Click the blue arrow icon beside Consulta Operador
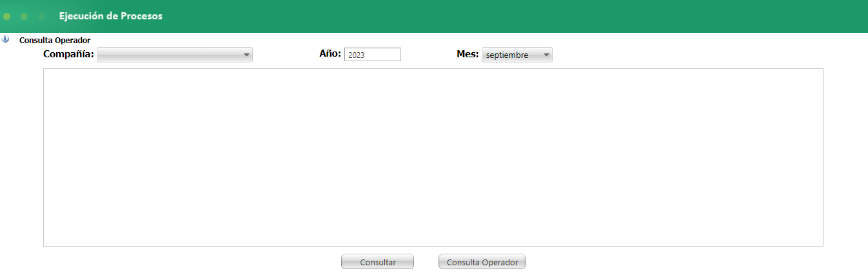The width and height of the screenshot is (868, 273). [x=6, y=39]
